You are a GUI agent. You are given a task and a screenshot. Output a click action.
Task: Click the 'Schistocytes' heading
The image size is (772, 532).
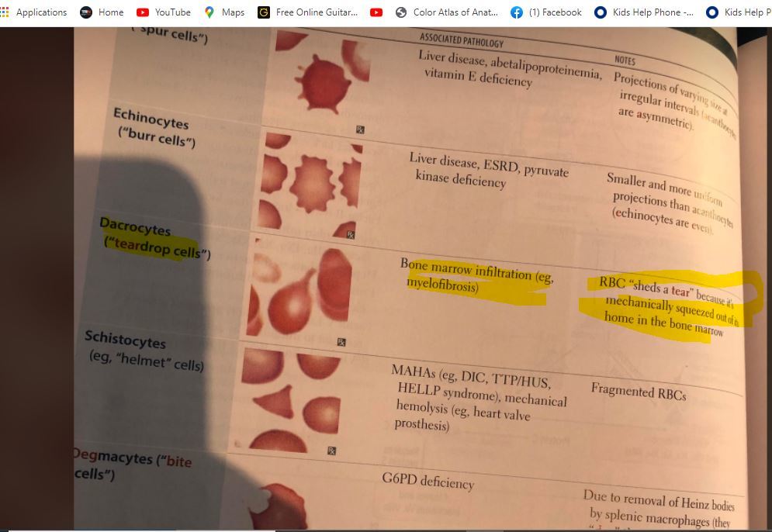[125, 339]
